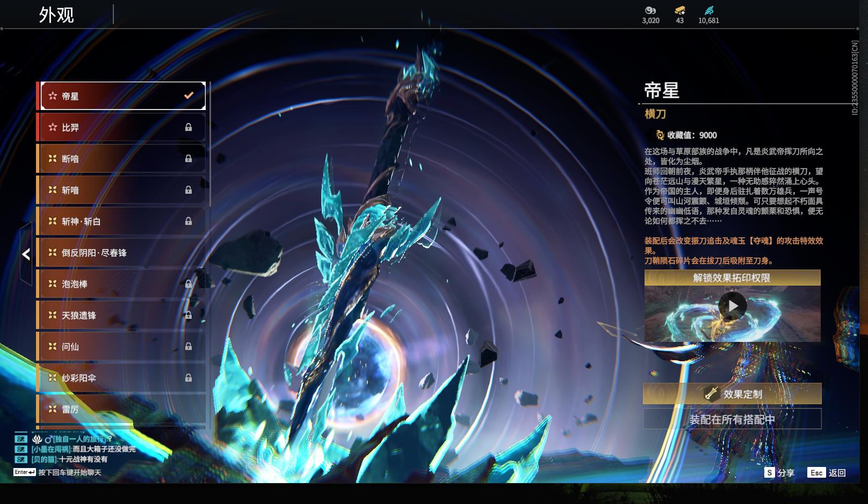Click 解锁效果拓印权限 button
The height and width of the screenshot is (504, 868).
click(x=733, y=277)
